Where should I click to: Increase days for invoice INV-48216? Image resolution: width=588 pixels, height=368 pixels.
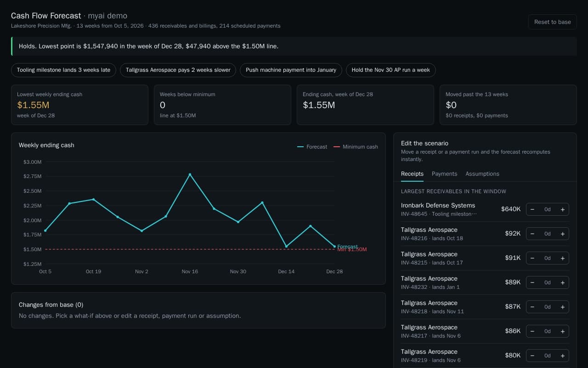pyautogui.click(x=562, y=234)
